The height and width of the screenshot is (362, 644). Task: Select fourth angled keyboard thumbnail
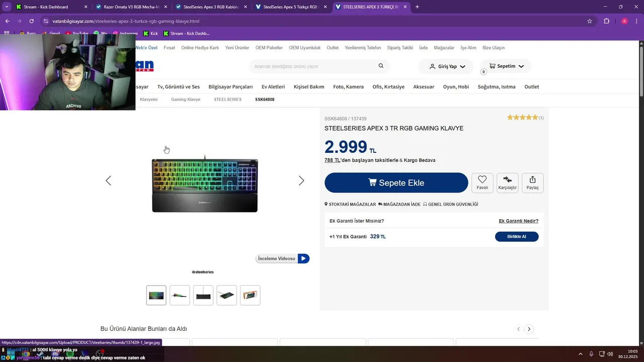[227, 295]
